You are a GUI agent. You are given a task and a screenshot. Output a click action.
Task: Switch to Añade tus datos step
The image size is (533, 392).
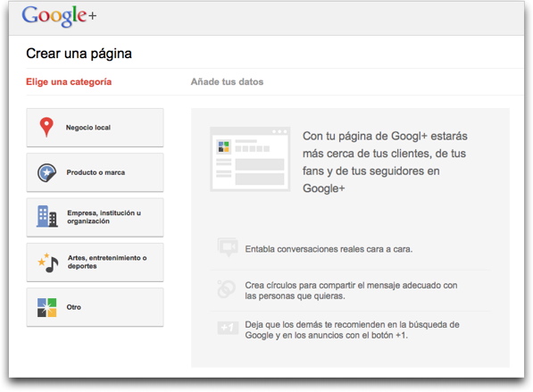(x=227, y=81)
